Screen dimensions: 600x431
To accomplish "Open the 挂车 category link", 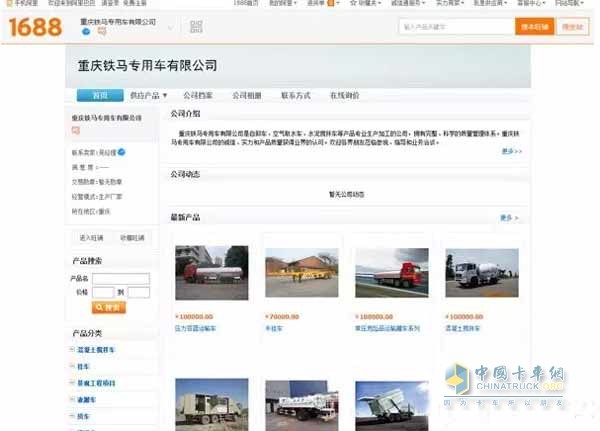I will tap(83, 366).
